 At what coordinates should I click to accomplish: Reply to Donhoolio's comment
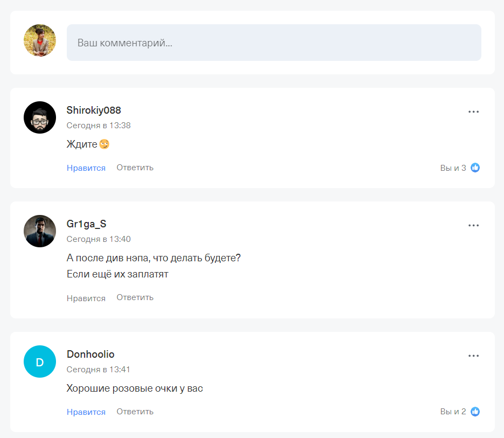135,411
